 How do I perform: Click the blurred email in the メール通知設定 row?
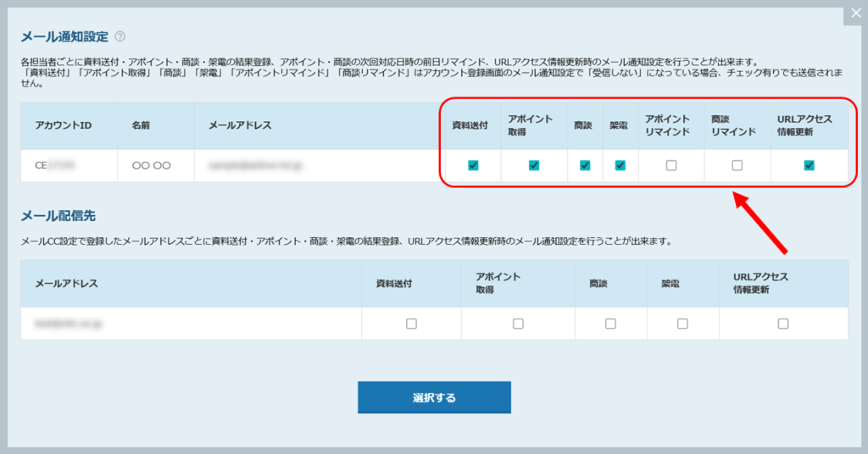coord(255,166)
